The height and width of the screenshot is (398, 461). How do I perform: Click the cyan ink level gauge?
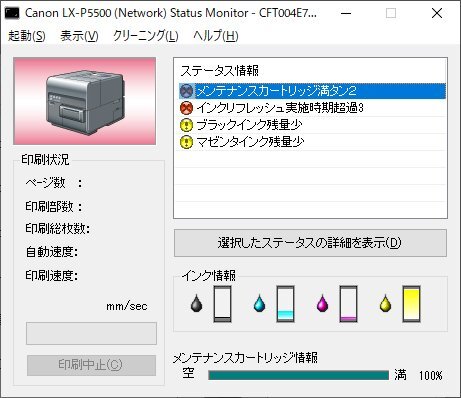(x=285, y=304)
